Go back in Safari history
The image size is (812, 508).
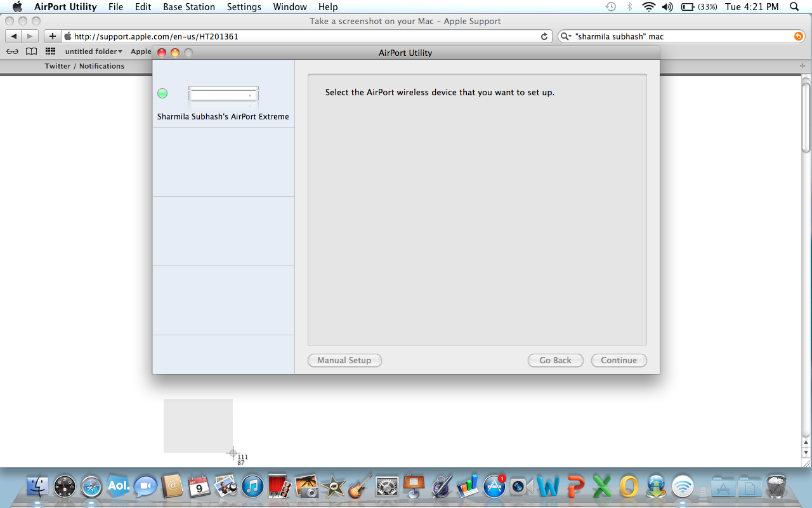[x=14, y=36]
